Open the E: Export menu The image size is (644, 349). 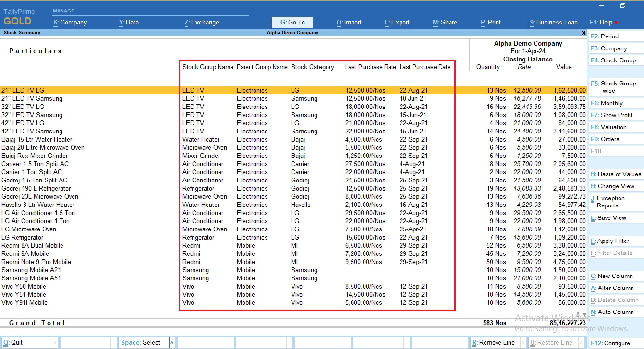coord(397,22)
